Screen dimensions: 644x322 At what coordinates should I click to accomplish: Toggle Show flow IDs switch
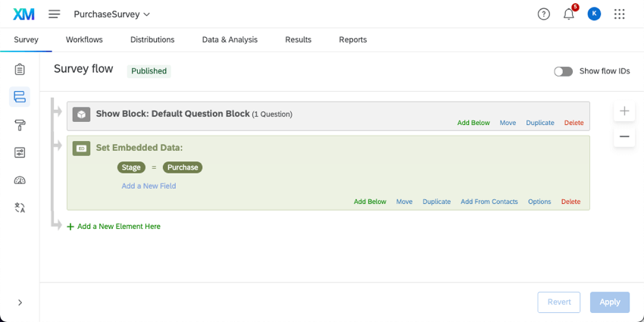tap(563, 71)
